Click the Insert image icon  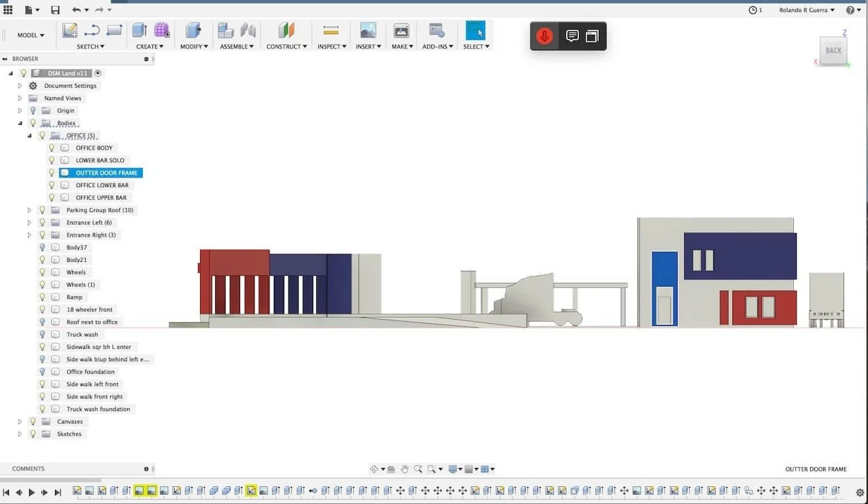pyautogui.click(x=368, y=31)
